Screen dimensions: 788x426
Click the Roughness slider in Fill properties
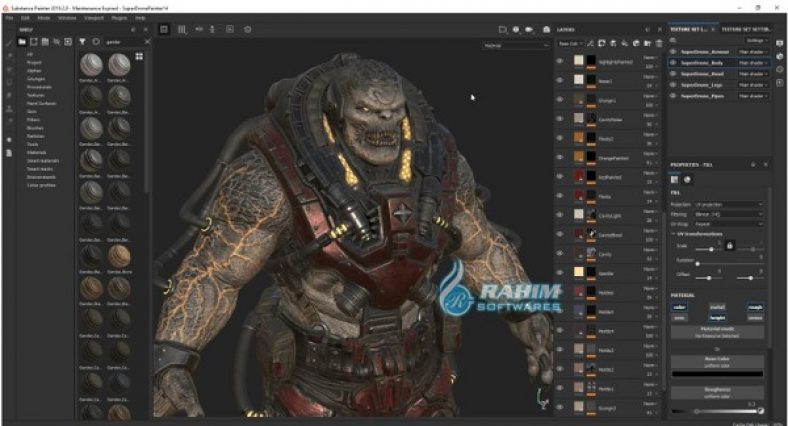(x=716, y=410)
